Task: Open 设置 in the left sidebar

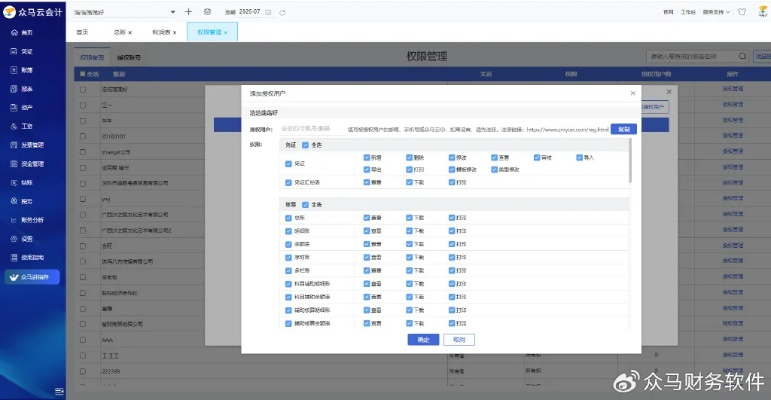Action: pyautogui.click(x=22, y=239)
